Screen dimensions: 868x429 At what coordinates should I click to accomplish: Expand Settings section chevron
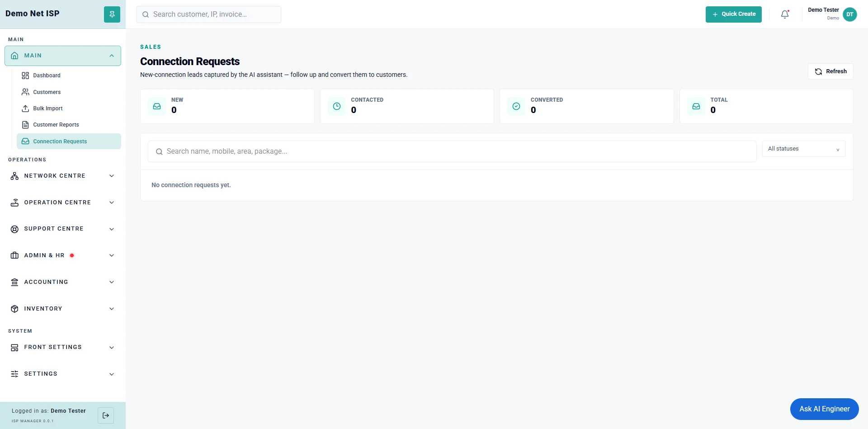coord(112,374)
